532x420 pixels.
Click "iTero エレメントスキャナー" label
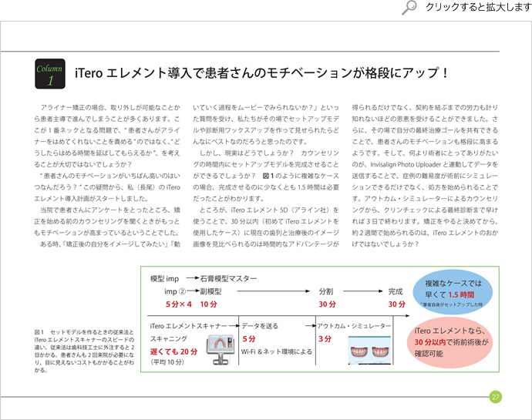pos(188,326)
